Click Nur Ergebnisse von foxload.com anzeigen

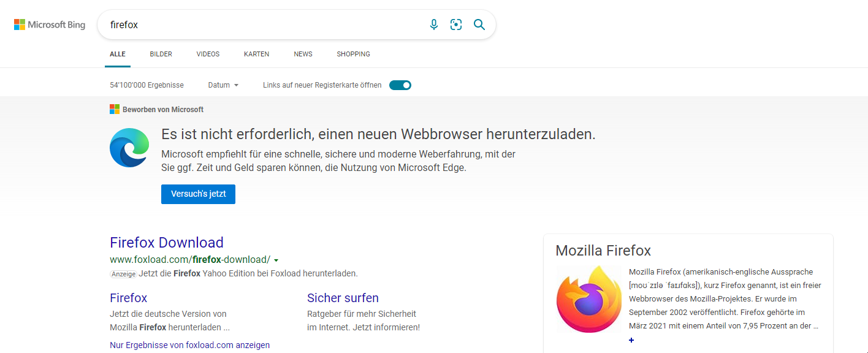(189, 345)
